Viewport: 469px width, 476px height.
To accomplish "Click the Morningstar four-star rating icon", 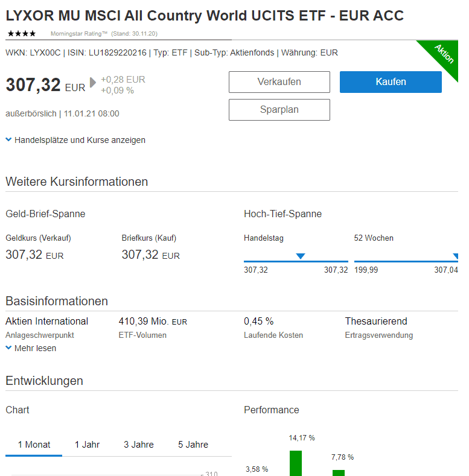I will (x=21, y=33).
